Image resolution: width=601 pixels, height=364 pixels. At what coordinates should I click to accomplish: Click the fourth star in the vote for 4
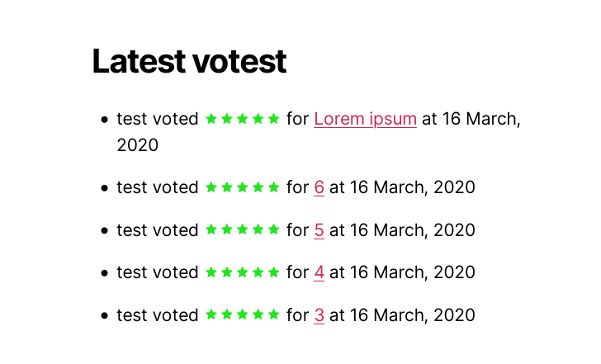[258, 272]
